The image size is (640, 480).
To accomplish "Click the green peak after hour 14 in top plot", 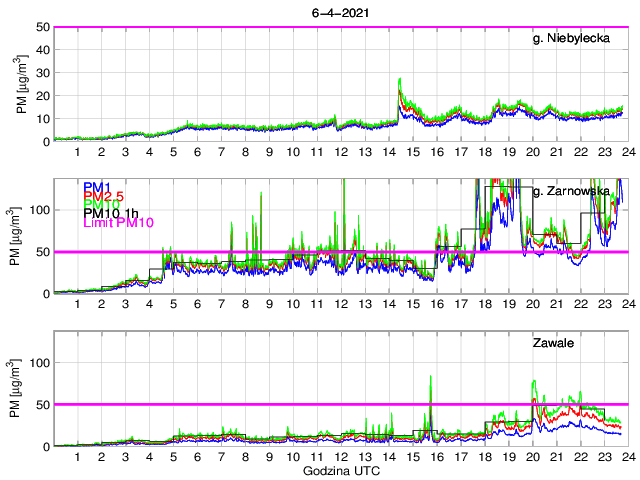I will pos(400,80).
